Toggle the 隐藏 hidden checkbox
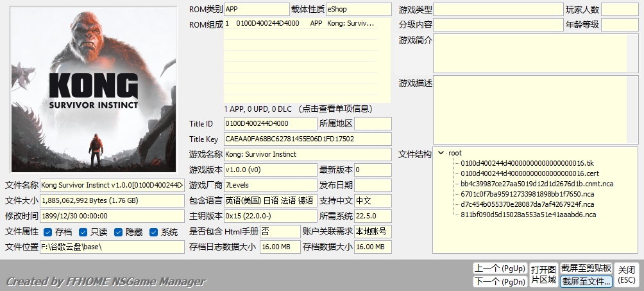 (x=118, y=233)
